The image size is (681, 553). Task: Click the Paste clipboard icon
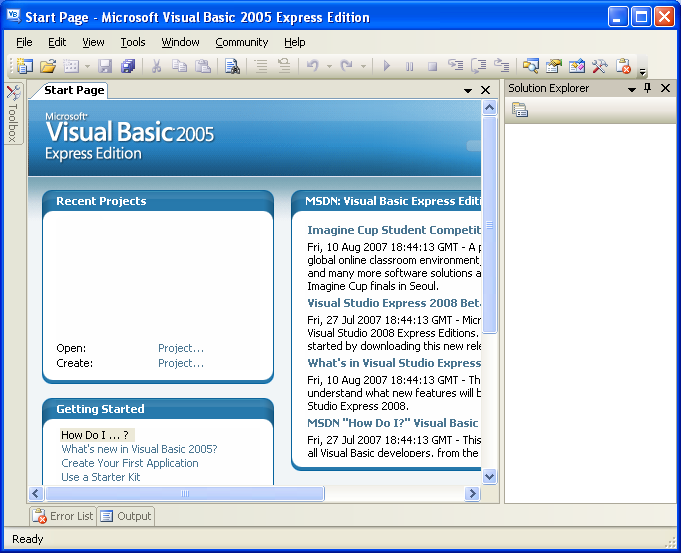tap(203, 66)
